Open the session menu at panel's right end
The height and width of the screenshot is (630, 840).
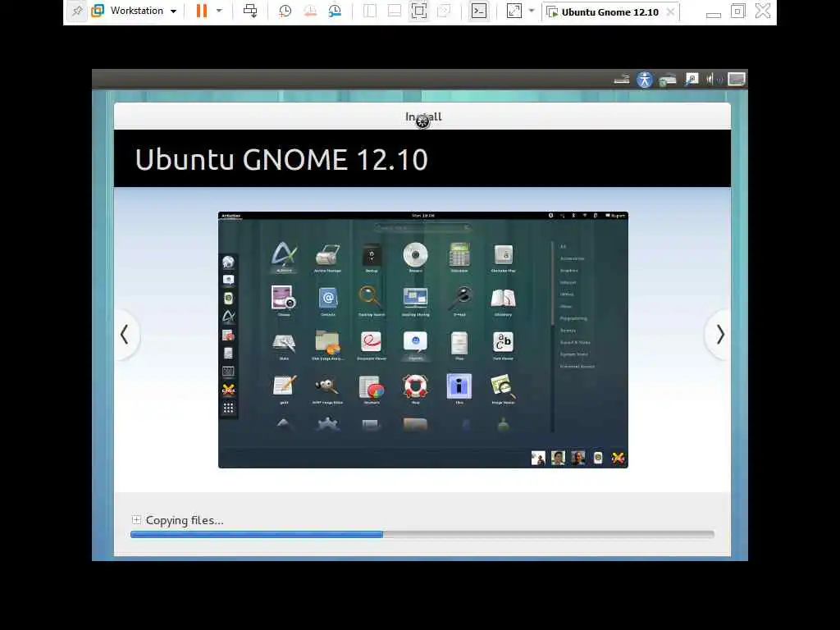coord(737,80)
